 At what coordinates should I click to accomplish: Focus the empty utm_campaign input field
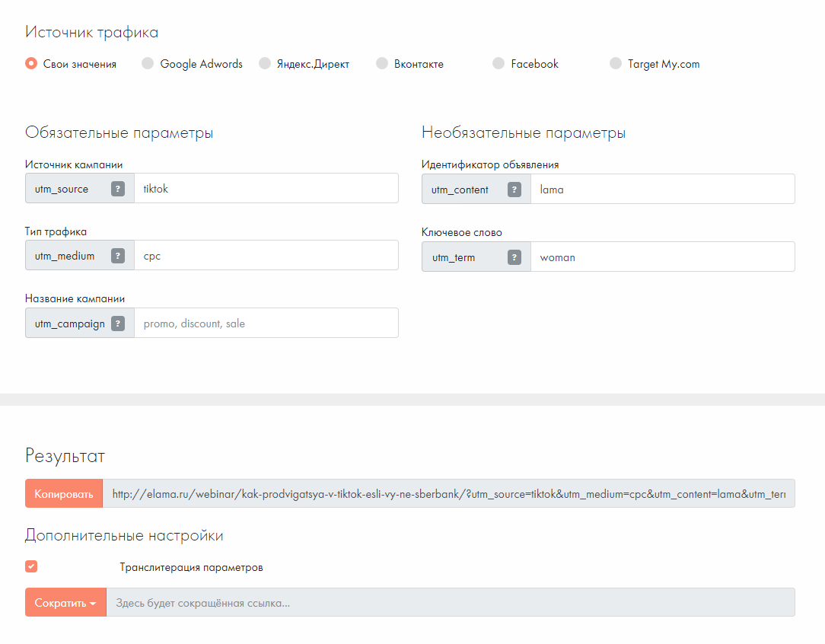[266, 324]
